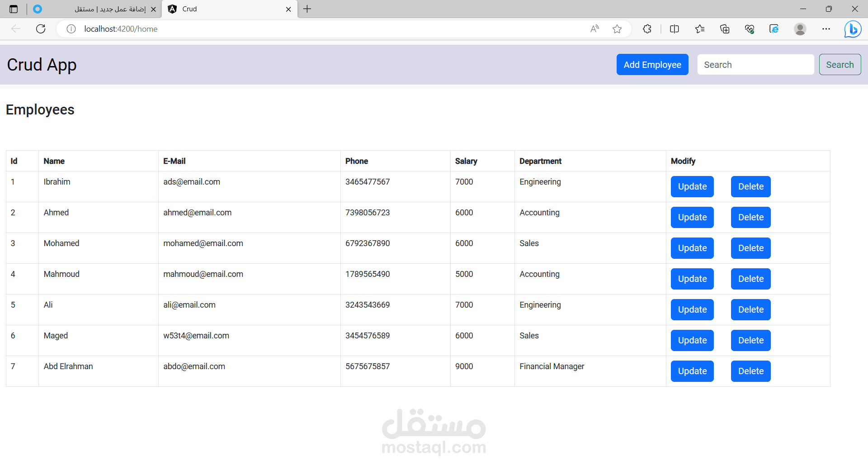Delete the Mahmoud employee row
Viewport: 868px width, 466px height.
pyautogui.click(x=751, y=279)
